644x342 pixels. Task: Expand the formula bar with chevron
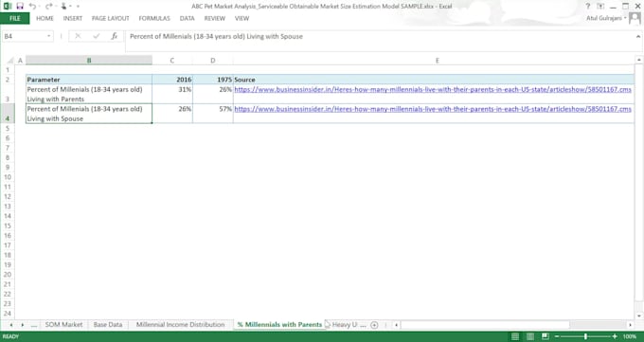638,37
